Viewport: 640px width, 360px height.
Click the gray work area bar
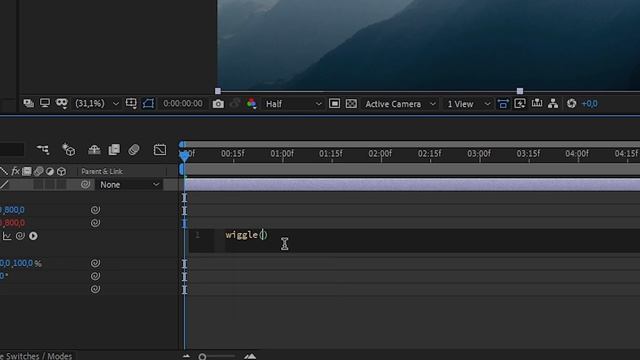click(412, 170)
